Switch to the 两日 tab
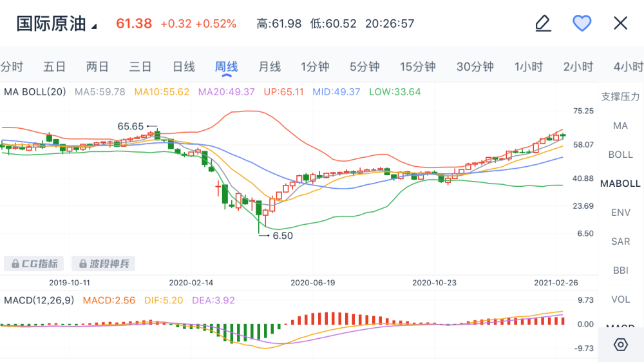This screenshot has width=644, height=362. tap(97, 66)
